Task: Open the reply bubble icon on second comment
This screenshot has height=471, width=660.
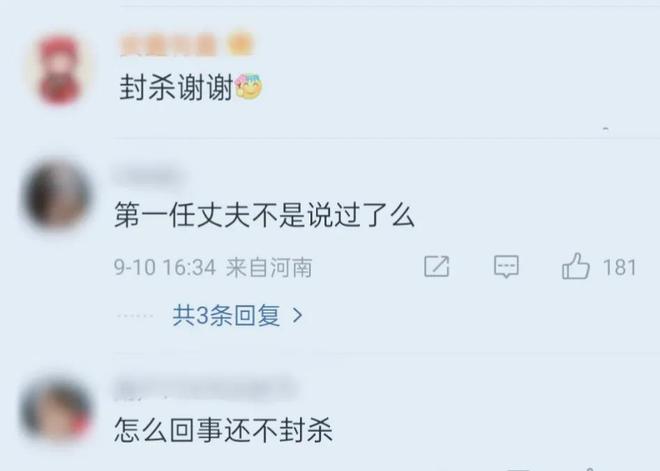Action: point(506,266)
